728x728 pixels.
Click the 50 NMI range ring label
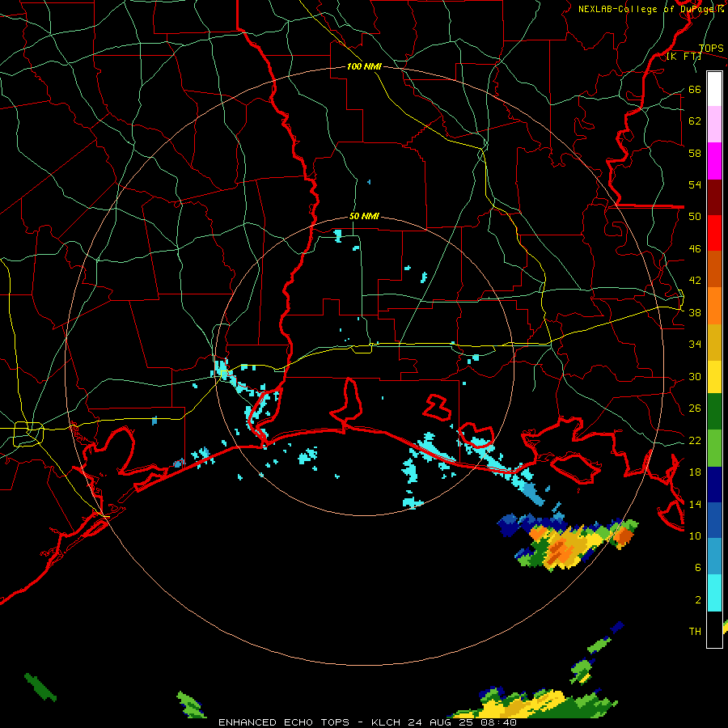(x=364, y=216)
